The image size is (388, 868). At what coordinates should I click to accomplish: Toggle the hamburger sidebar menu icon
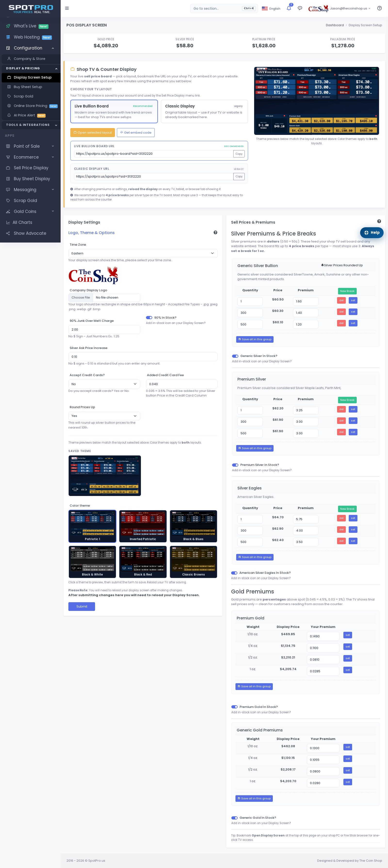(x=67, y=8)
